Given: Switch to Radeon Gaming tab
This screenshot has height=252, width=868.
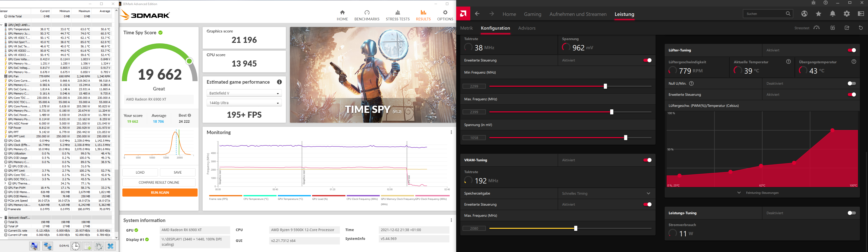Looking at the screenshot, I should click(x=533, y=14).
